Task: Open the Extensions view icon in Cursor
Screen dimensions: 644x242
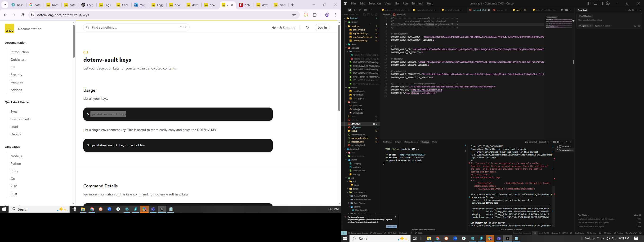Action: click(366, 10)
